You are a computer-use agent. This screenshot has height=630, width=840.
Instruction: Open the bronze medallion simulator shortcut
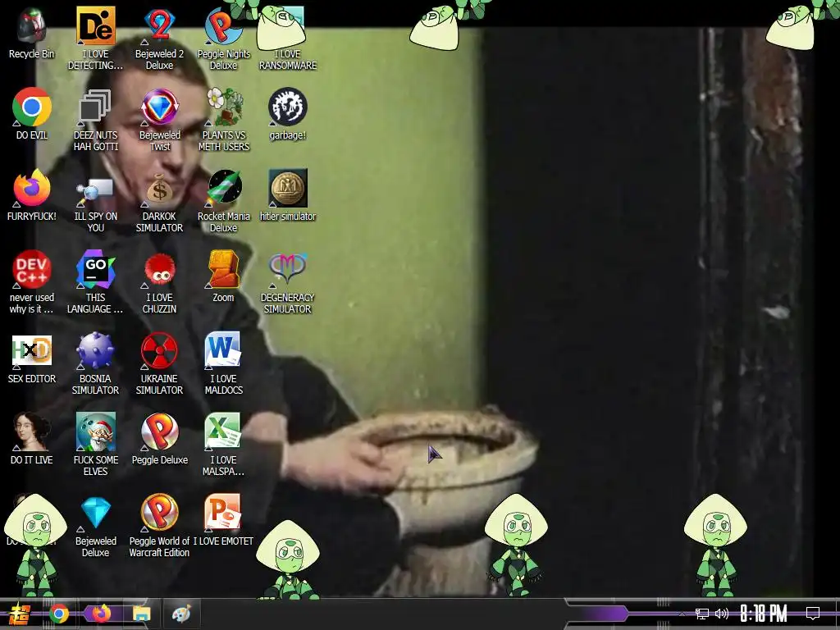pyautogui.click(x=288, y=188)
